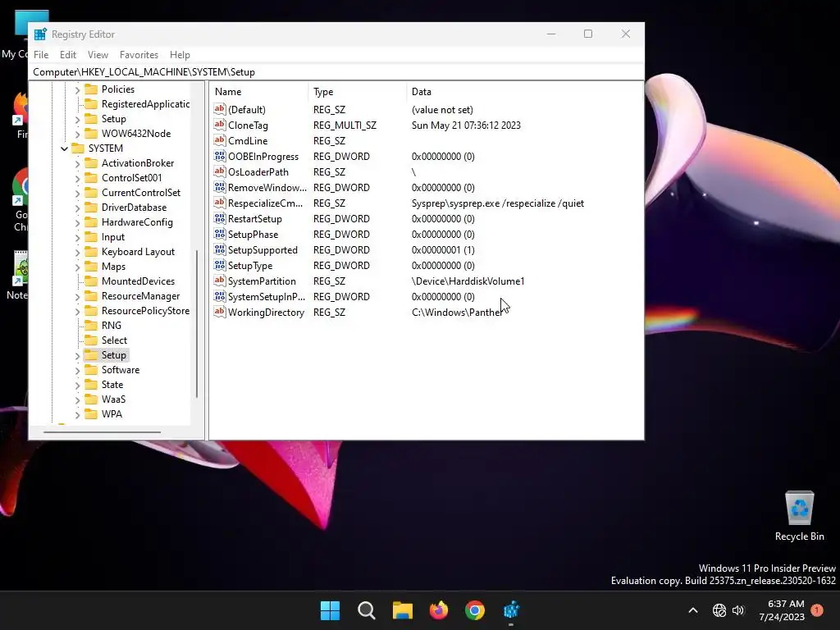Select the WaaS key in tree
The image size is (840, 630).
(113, 399)
